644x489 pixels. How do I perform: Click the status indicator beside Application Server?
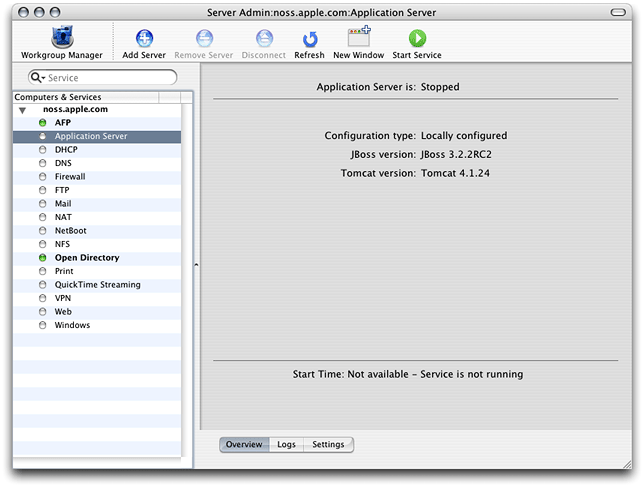(42, 136)
